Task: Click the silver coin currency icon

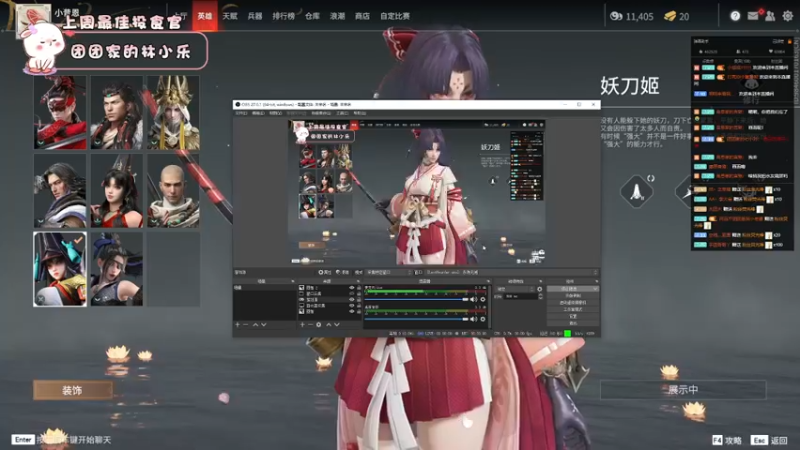Action: [616, 16]
